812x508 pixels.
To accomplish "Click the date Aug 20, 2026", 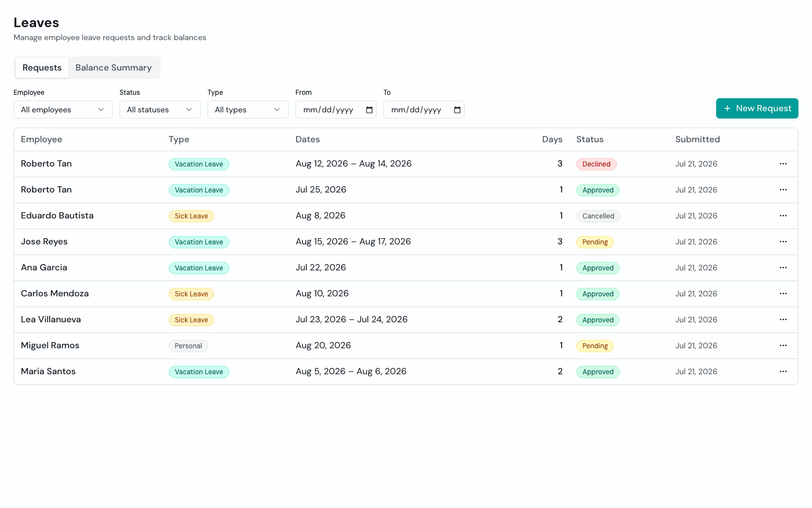I will 323,345.
